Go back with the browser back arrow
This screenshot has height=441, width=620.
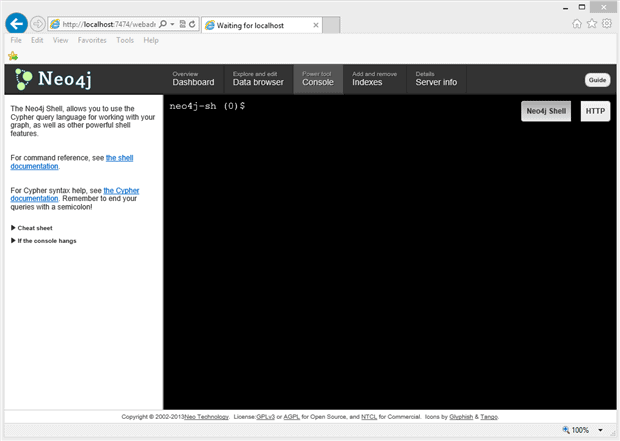tap(16, 24)
